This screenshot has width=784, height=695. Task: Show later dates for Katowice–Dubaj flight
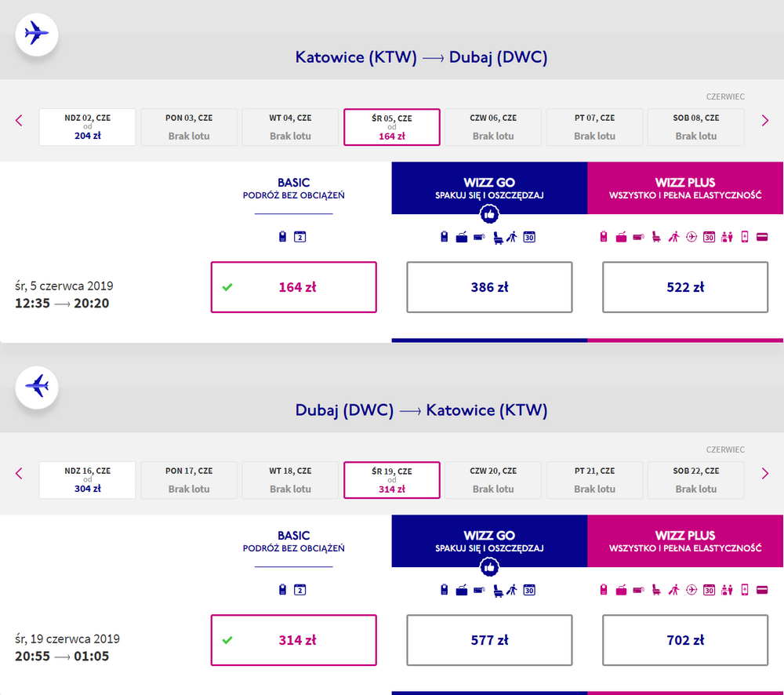tap(765, 121)
